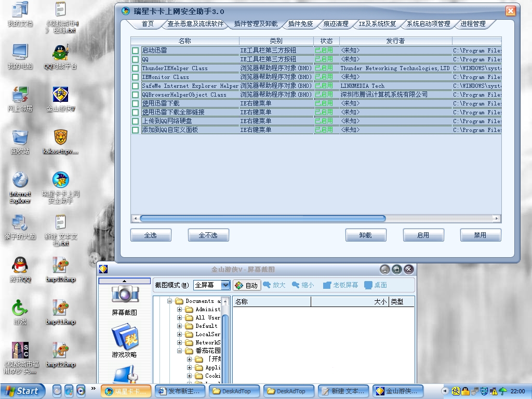This screenshot has width=532, height=399.
Task: Expand Cooki folder tree node
Action: pos(189,376)
